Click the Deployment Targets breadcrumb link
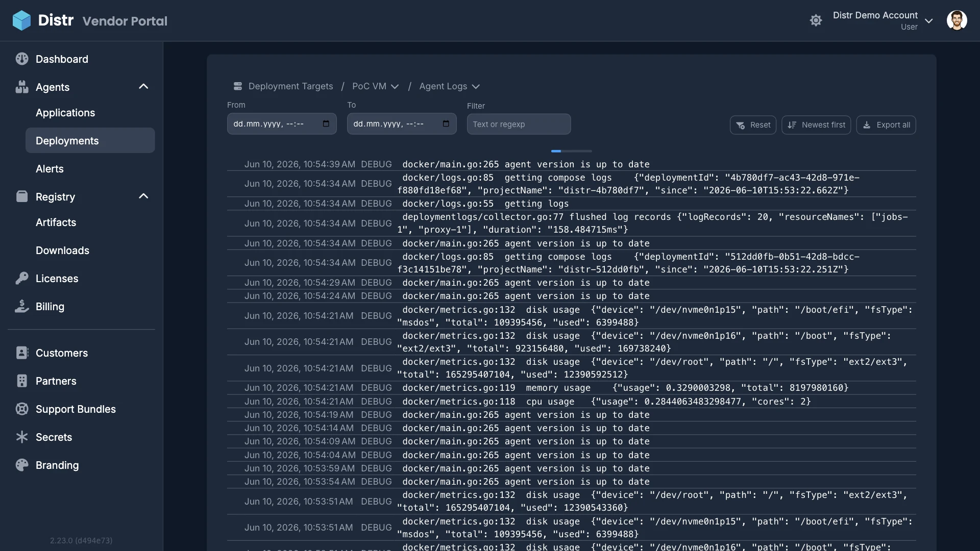This screenshot has height=551, width=980. (x=290, y=86)
